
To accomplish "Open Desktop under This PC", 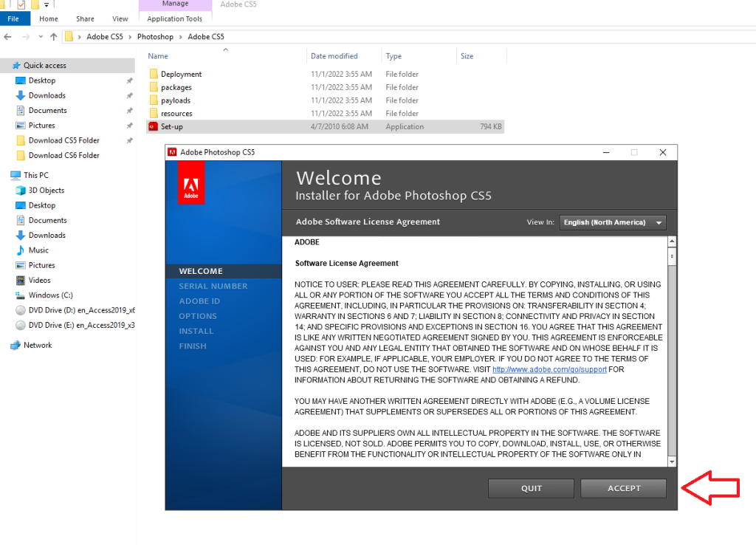I will (42, 205).
